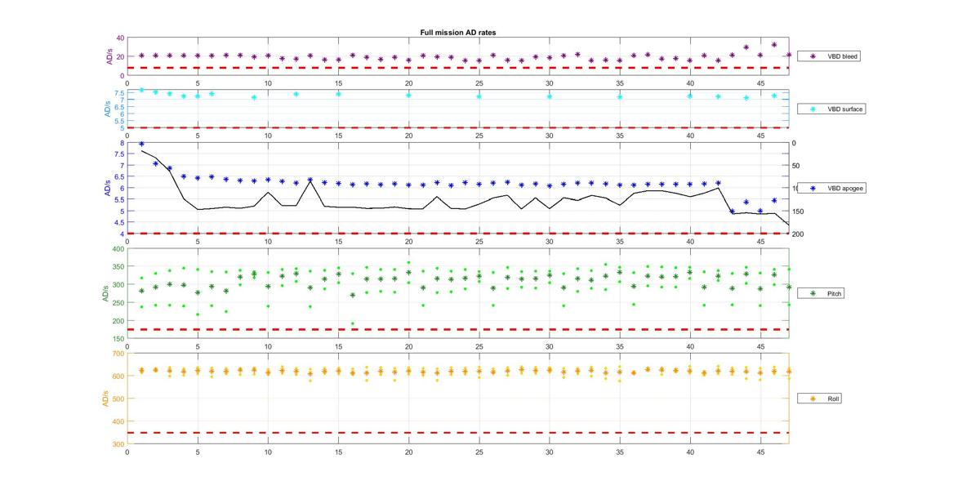Click the blue asterisk marker in VBD apogee legend
The height and width of the screenshot is (499, 980).
click(x=813, y=188)
